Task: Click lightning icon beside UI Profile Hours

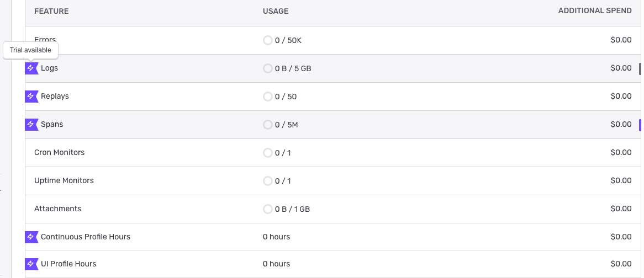Action: click(31, 264)
